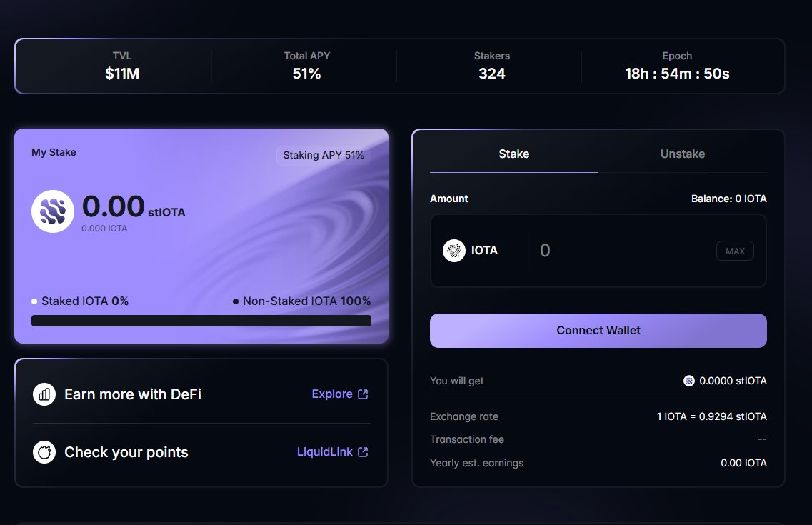Click the exchange rate 1 IOTA = 0.9294 stIOTA
Screen dimensions: 812x525
point(711,416)
